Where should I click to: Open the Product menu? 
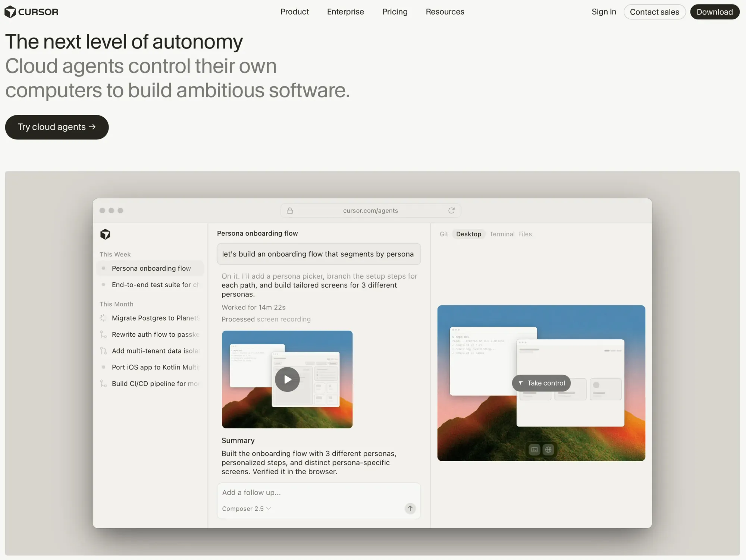[x=295, y=12]
